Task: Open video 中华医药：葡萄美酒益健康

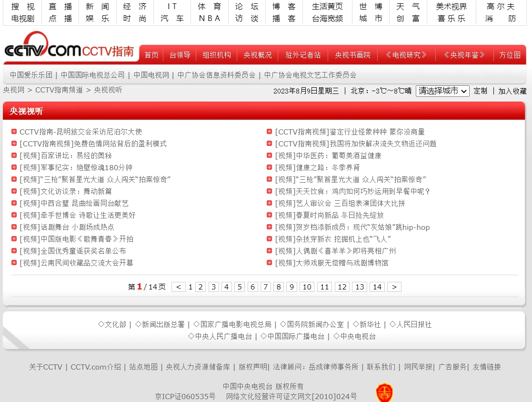Action: (x=328, y=155)
